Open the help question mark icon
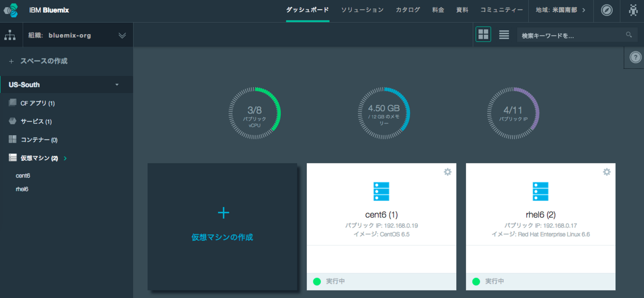The height and width of the screenshot is (298, 644). [635, 57]
